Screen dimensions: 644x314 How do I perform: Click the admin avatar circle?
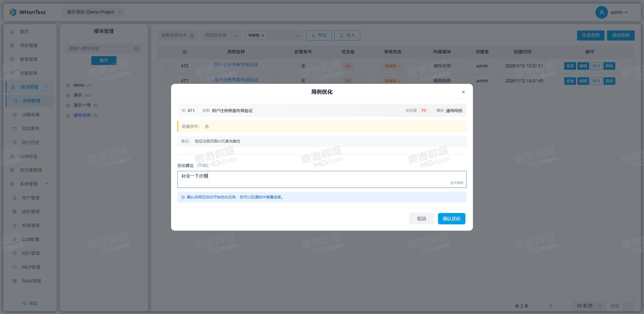coord(601,12)
